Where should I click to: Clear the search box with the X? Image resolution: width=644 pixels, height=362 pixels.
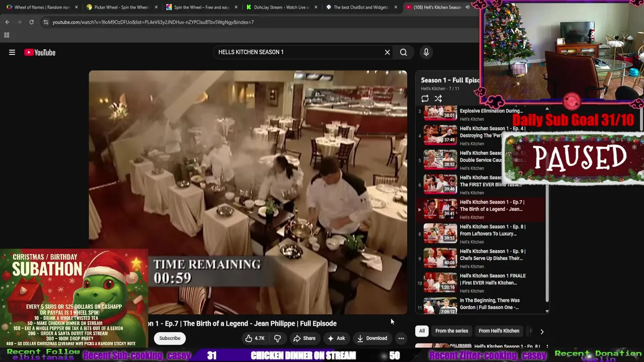coord(387,52)
